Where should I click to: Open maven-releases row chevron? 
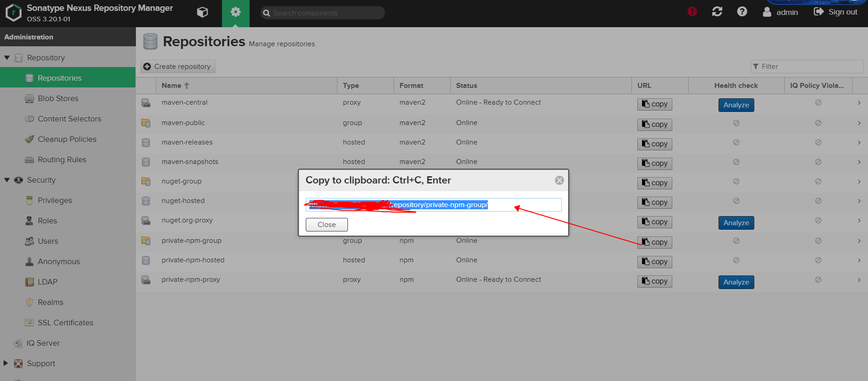pyautogui.click(x=859, y=143)
